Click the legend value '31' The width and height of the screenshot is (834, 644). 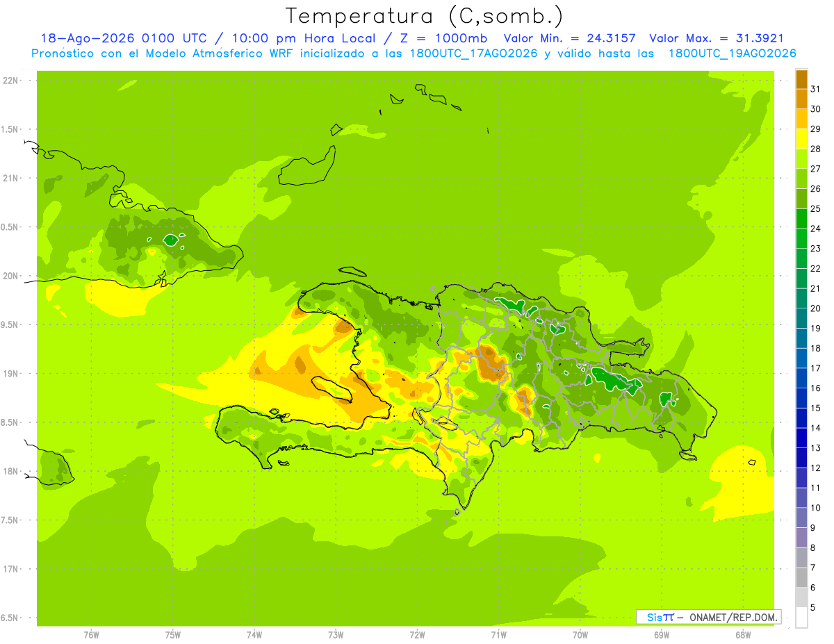tap(815, 89)
